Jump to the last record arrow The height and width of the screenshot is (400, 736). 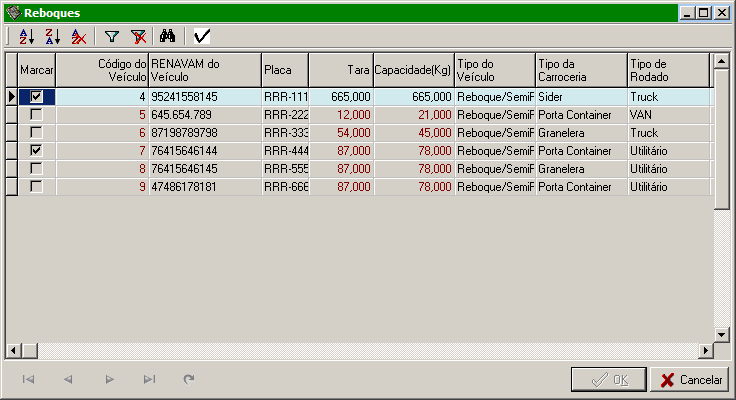(x=149, y=379)
